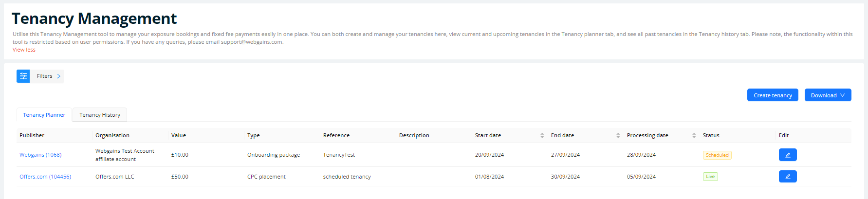Collapse description with View less
868x199 pixels.
[x=24, y=50]
